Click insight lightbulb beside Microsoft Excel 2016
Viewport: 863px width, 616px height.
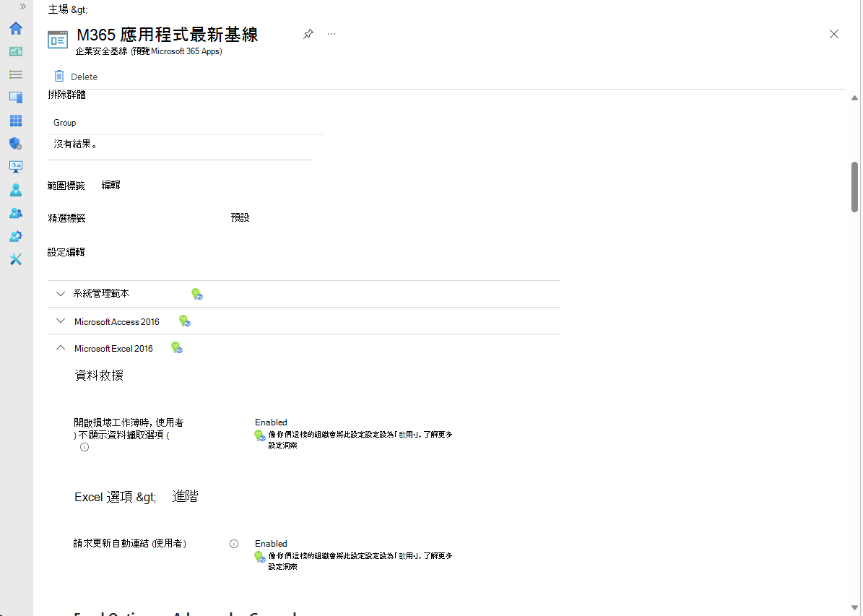point(177,348)
